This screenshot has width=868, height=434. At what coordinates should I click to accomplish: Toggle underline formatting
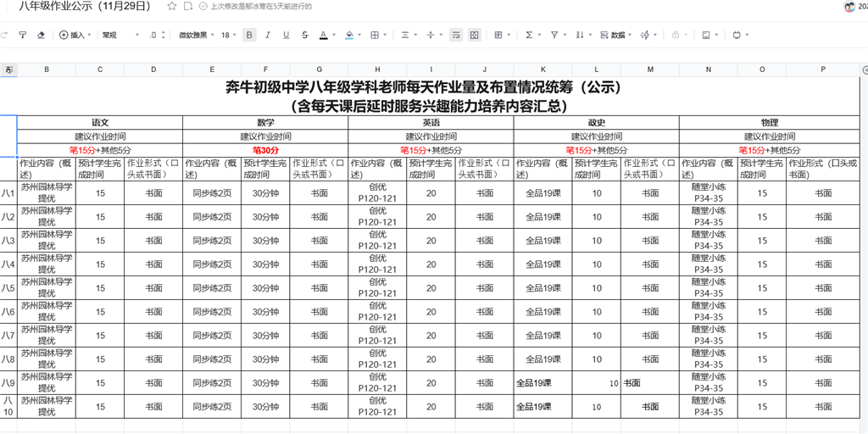pos(287,35)
